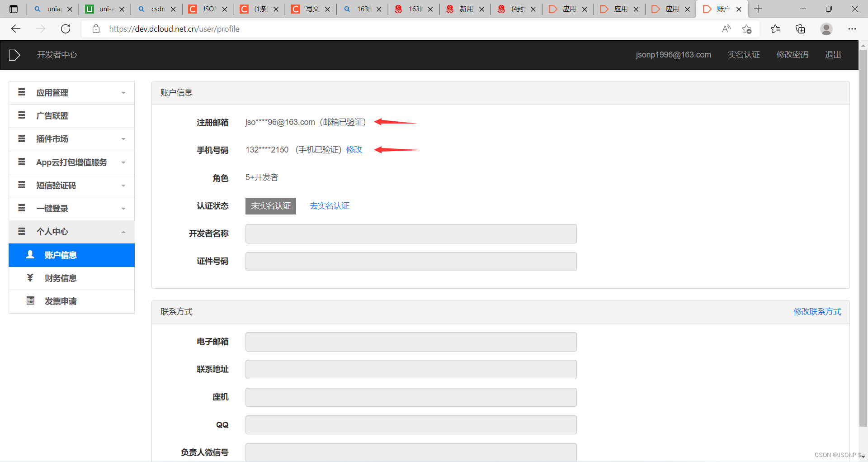
Task: Click the 电子邮箱 input field
Action: click(411, 342)
